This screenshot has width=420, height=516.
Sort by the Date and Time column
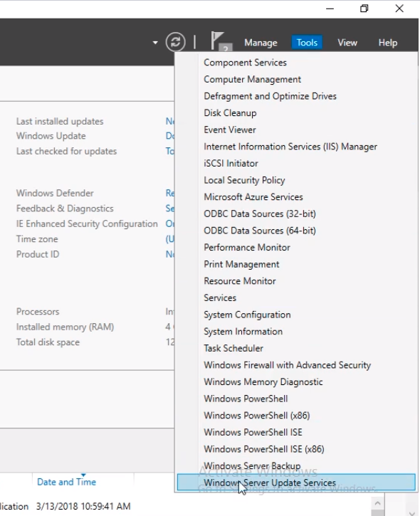(x=66, y=482)
